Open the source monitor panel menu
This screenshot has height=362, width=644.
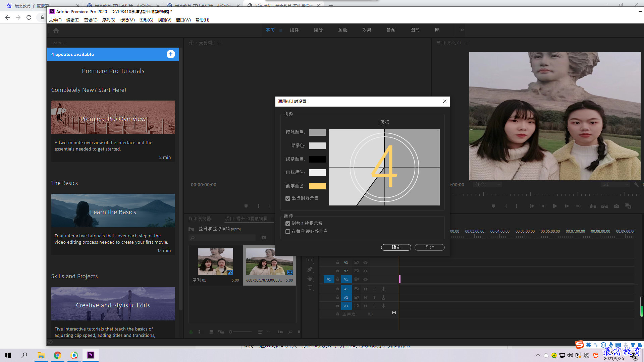[x=219, y=43]
